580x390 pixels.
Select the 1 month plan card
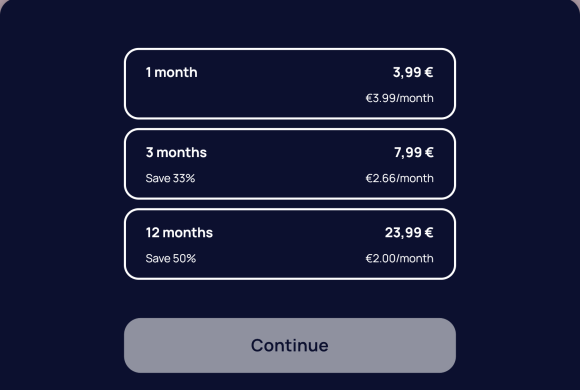click(290, 84)
